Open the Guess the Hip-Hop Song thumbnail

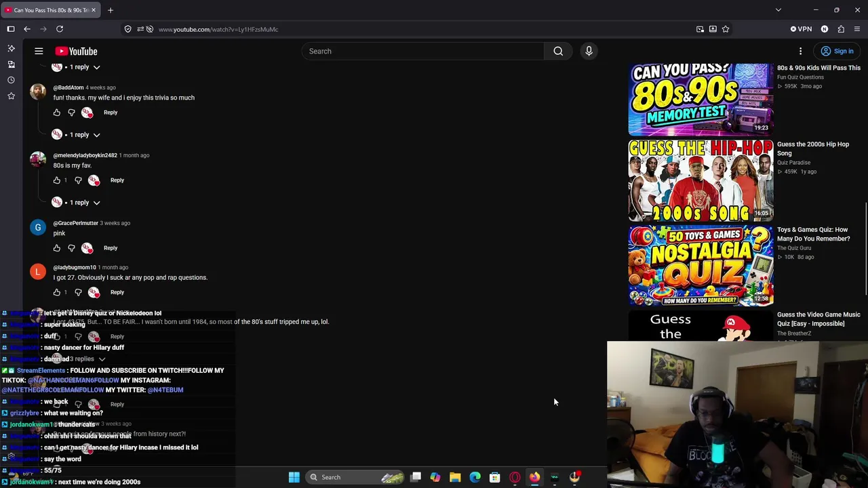[701, 180]
